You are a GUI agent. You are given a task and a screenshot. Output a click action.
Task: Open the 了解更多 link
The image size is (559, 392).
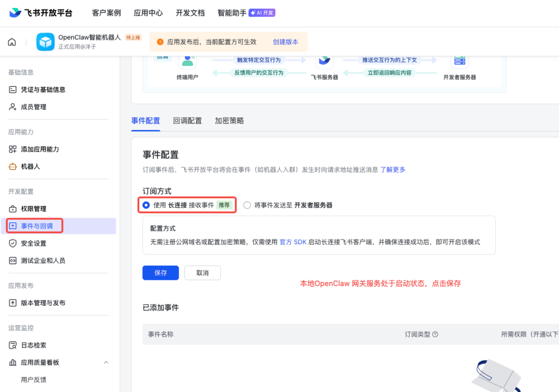(x=392, y=170)
